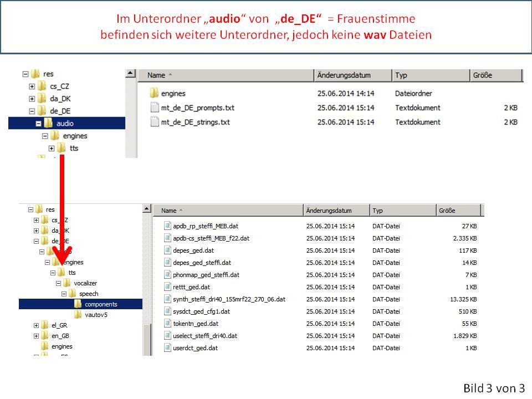Expand the en_GB folder in lower tree
This screenshot has width=532, height=399.
(x=37, y=336)
